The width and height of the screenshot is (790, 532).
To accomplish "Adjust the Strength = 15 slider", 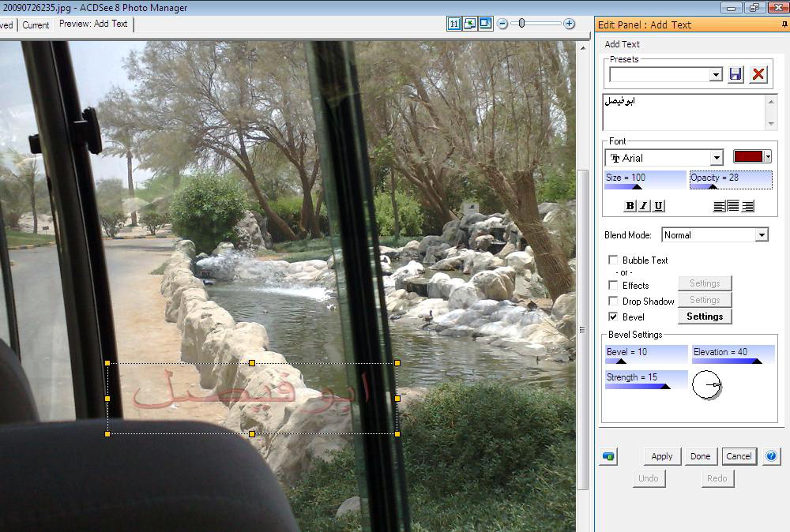I will 646,380.
